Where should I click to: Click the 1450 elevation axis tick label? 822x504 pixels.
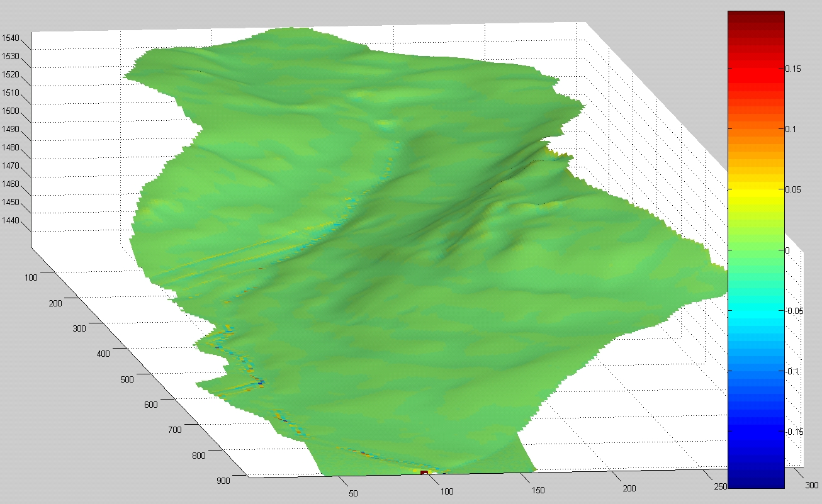[x=10, y=203]
